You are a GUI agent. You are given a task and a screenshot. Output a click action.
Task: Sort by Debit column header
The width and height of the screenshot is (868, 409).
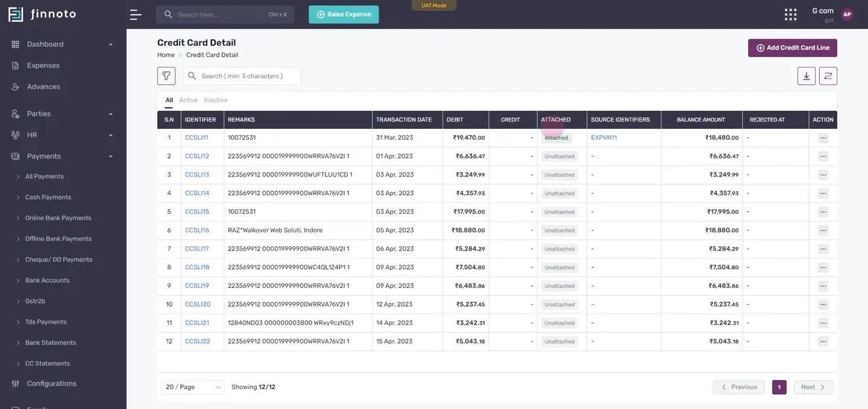pyautogui.click(x=455, y=120)
